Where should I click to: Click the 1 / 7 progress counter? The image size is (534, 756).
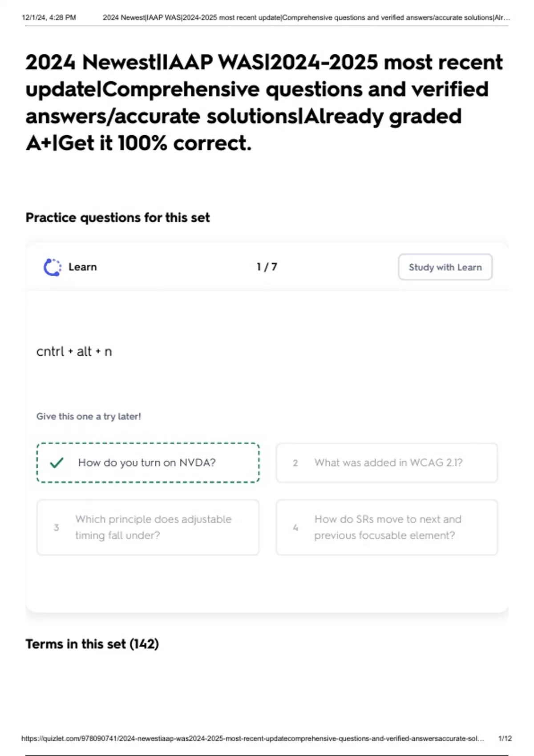click(x=267, y=267)
